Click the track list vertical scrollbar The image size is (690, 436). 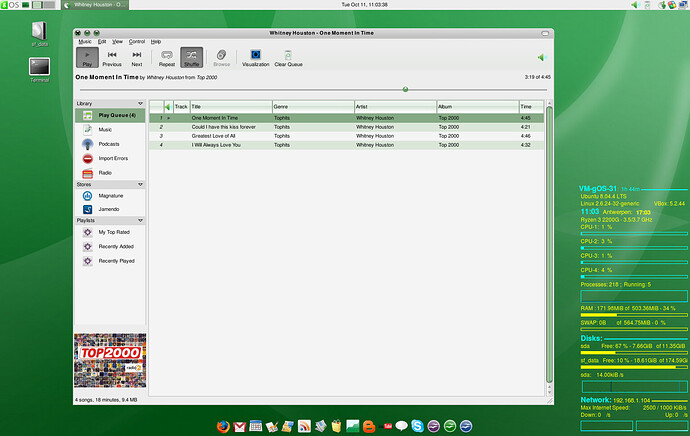click(549, 244)
